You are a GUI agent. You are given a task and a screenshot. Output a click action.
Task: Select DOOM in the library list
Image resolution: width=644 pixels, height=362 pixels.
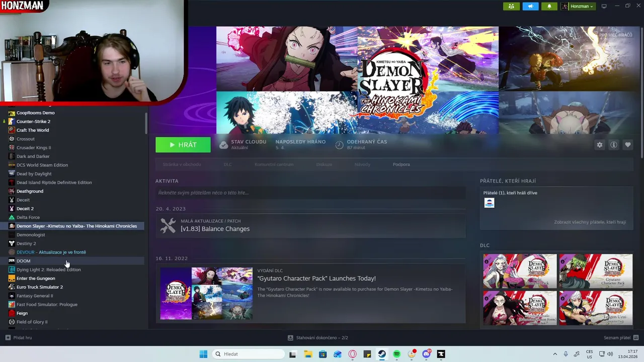click(23, 261)
